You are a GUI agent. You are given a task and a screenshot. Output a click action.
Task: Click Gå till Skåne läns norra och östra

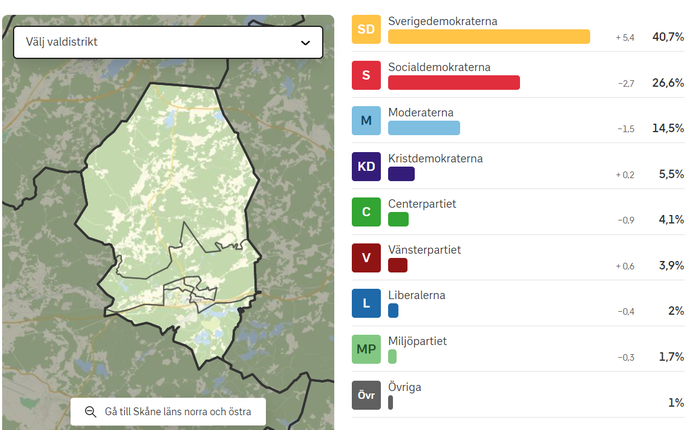[168, 411]
